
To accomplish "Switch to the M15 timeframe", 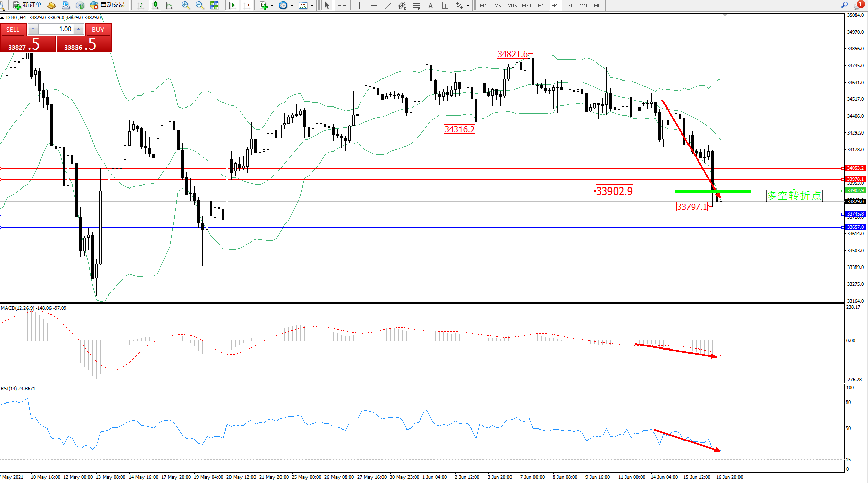I will pos(512,5).
